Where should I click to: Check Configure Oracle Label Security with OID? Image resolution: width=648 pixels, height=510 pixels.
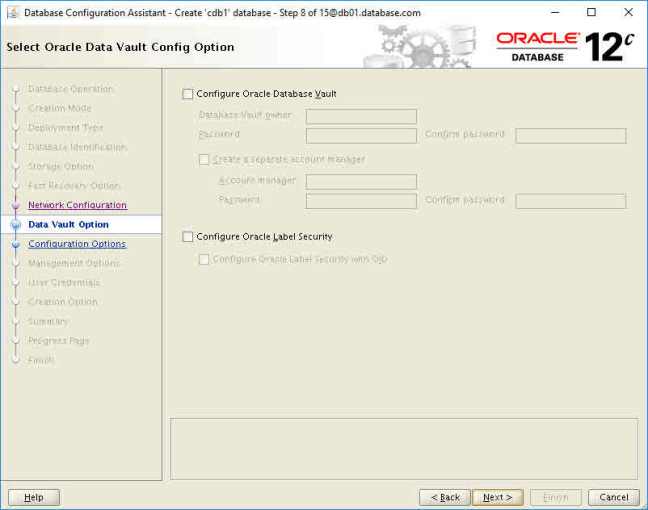click(x=205, y=259)
